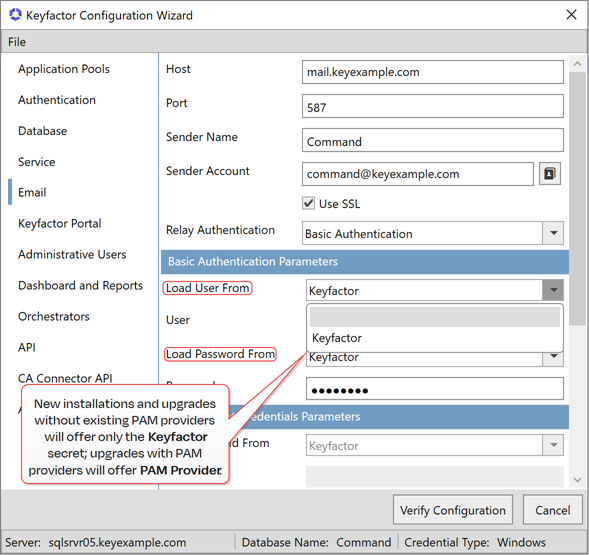Click the Keyfactor logo in title bar
589x555 pixels.
pyautogui.click(x=15, y=15)
